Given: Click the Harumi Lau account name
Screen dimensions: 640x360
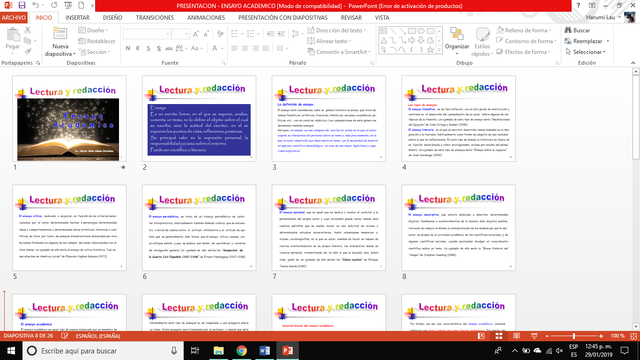Looking at the screenshot, I should [x=600, y=17].
